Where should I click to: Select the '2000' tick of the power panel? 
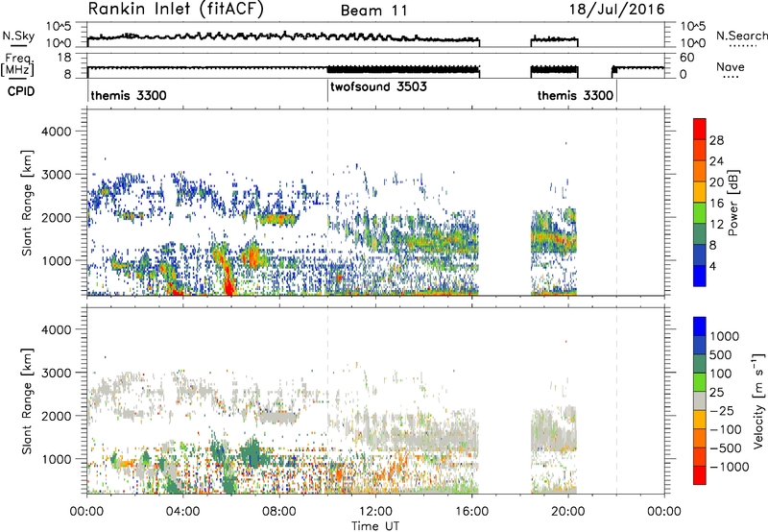pyautogui.click(x=57, y=217)
